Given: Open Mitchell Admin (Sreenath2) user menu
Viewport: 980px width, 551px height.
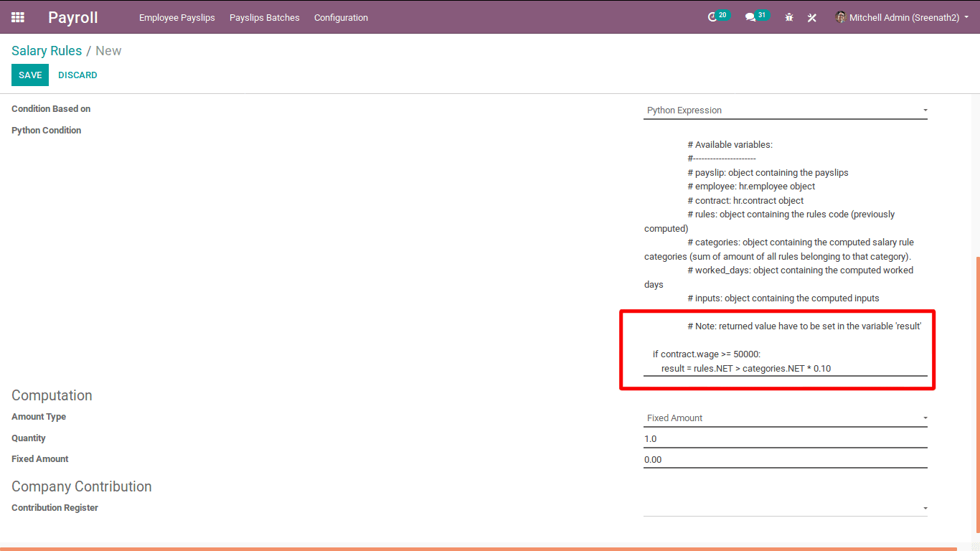Looking at the screenshot, I should 902,17.
